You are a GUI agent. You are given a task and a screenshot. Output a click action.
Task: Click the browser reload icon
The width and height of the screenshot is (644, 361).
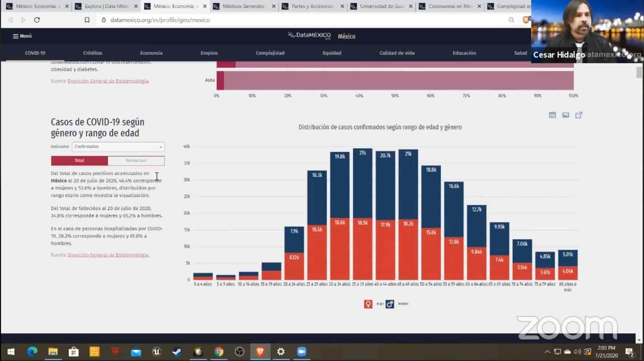pyautogui.click(x=37, y=20)
